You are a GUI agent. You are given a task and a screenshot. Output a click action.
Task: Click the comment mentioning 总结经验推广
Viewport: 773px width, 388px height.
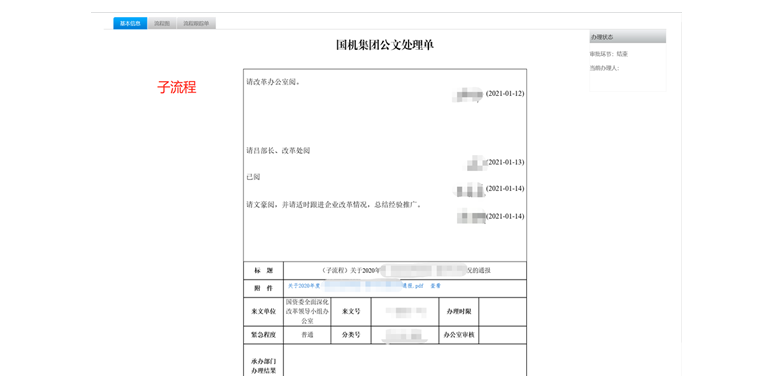click(334, 205)
